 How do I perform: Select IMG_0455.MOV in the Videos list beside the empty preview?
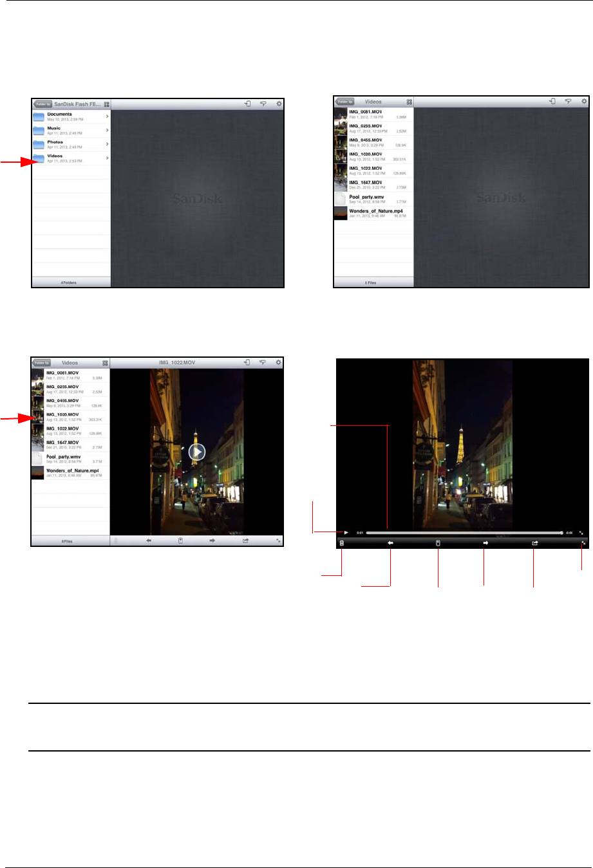(373, 142)
